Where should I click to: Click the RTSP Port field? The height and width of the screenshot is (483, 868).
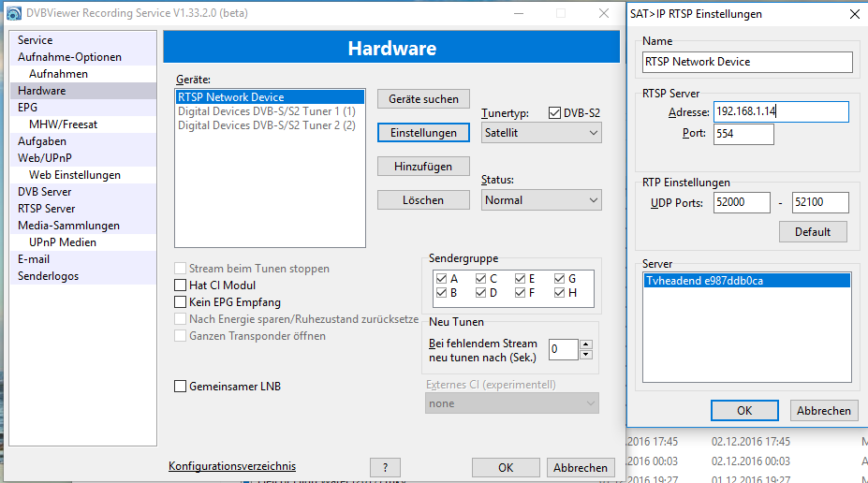[743, 134]
